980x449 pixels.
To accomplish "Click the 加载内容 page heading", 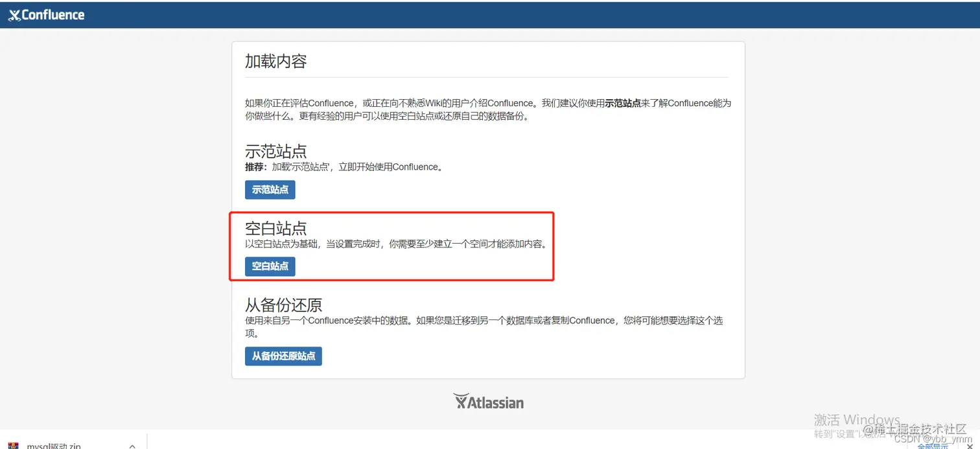I will click(x=275, y=62).
